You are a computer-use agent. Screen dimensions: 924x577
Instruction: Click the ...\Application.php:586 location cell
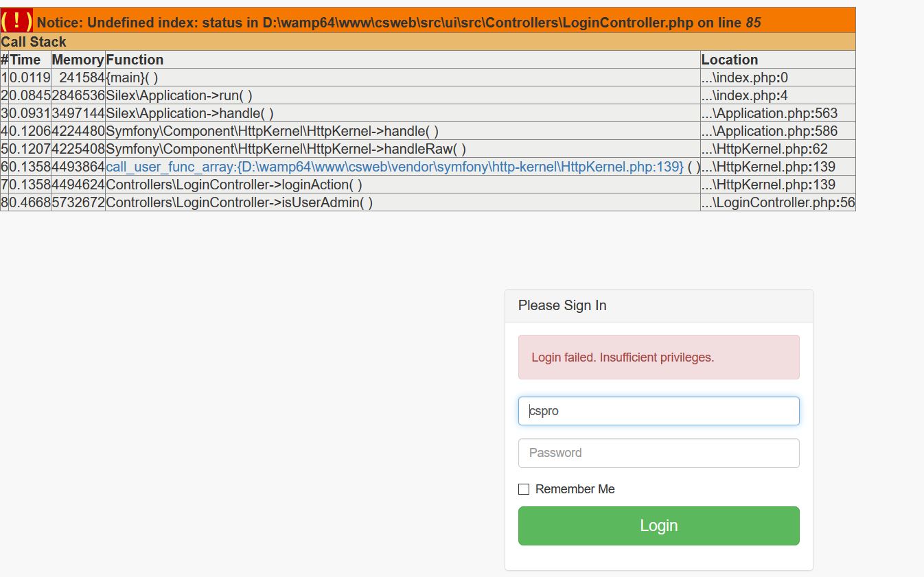click(x=778, y=131)
